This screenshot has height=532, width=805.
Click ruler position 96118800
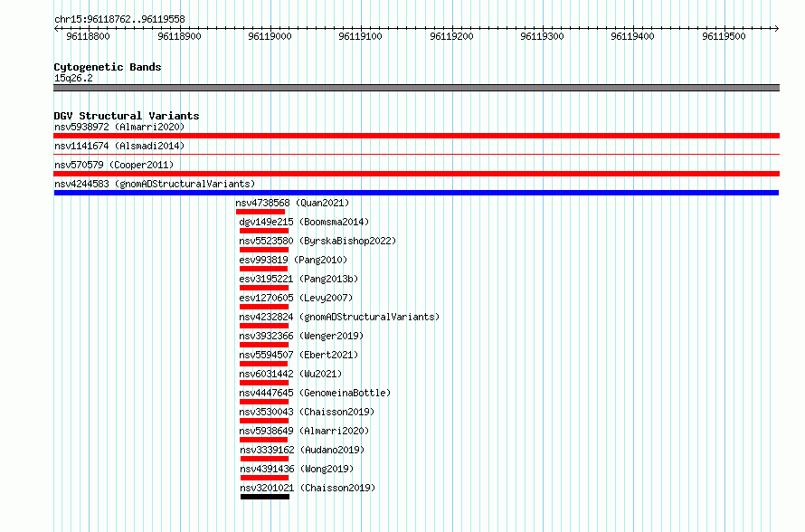89,36
